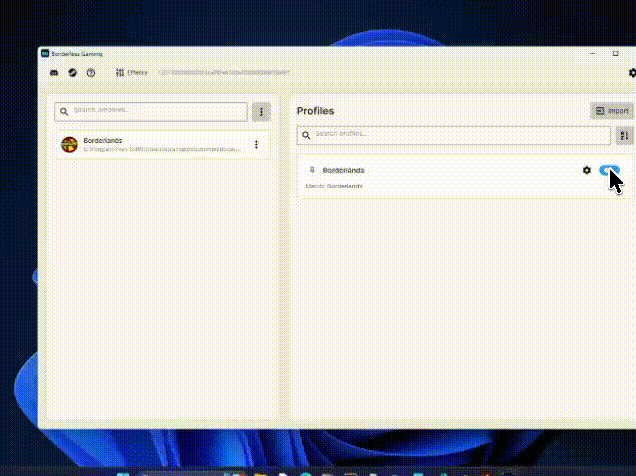Click the Match: Borderlands text
Image resolution: width=636 pixels, height=476 pixels.
point(334,186)
